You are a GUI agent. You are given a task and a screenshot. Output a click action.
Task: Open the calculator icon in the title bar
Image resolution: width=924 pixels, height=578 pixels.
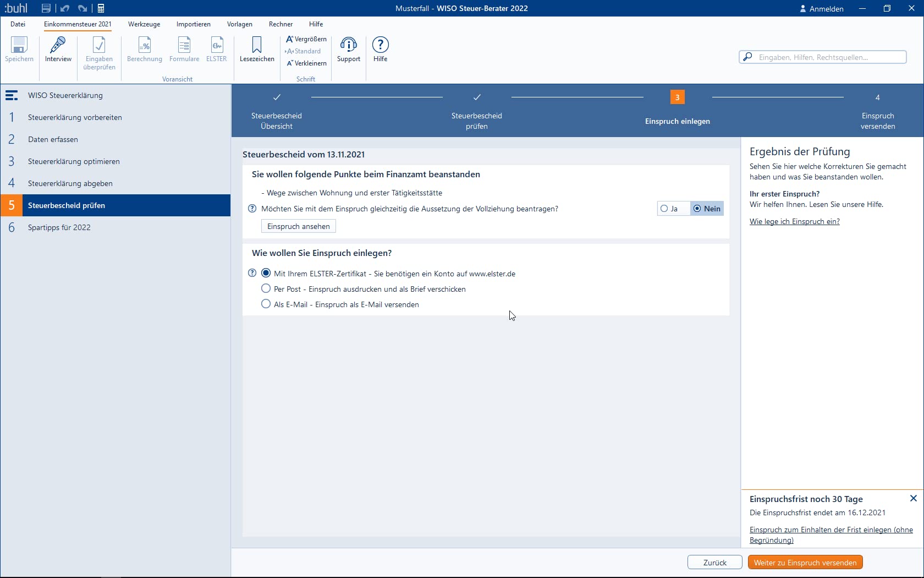101,8
